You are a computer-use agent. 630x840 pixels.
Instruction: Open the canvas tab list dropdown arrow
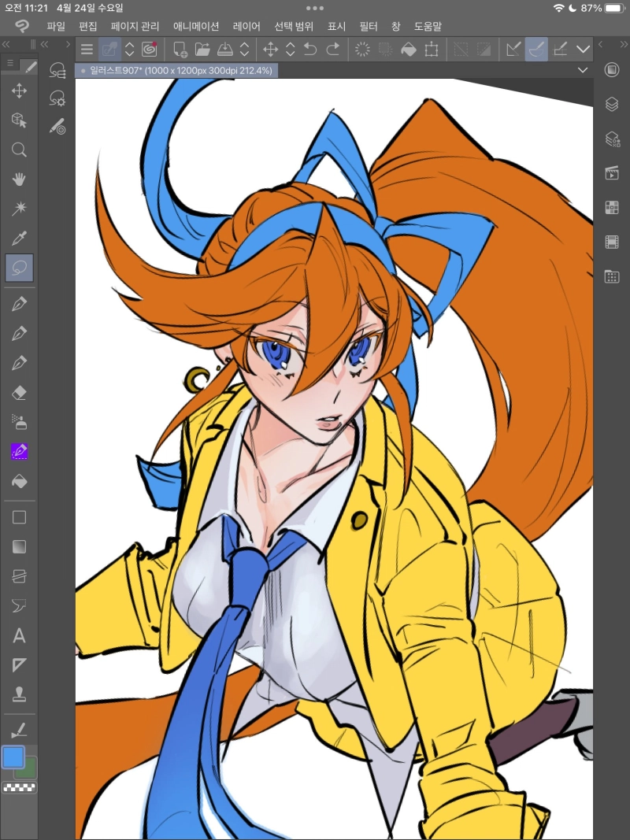coord(583,70)
